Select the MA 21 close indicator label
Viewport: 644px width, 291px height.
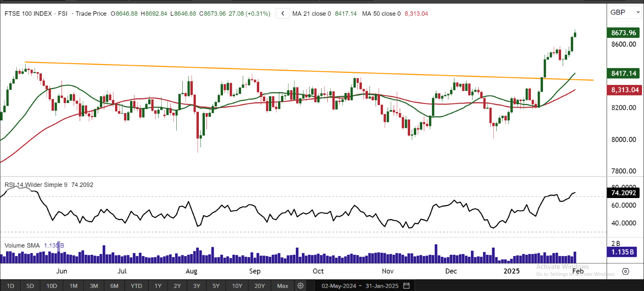(x=312, y=14)
